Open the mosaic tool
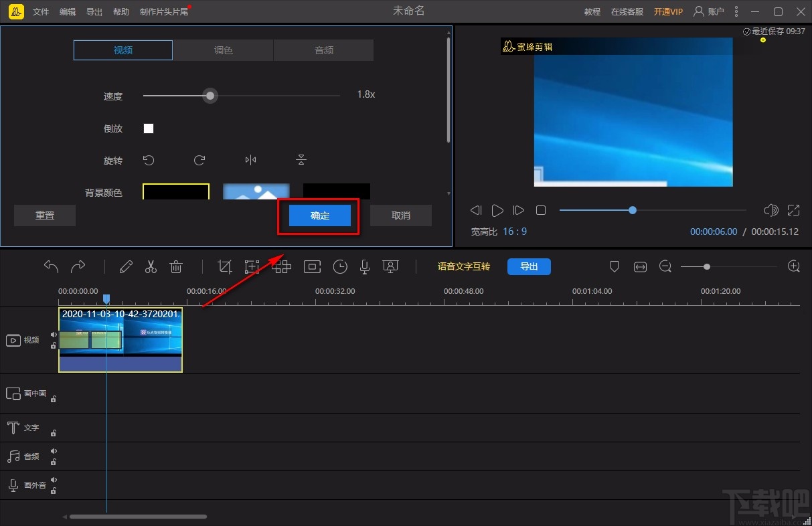This screenshot has width=812, height=526. click(x=282, y=266)
